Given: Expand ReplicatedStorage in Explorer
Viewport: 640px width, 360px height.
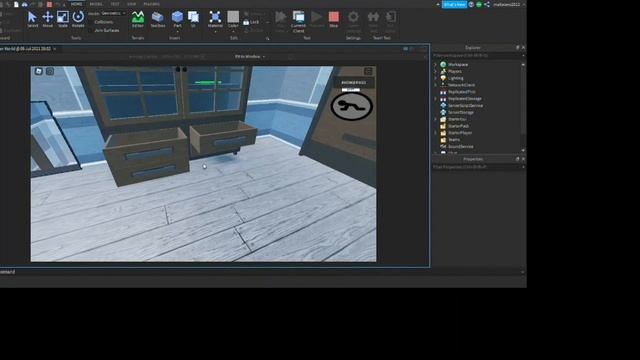Looking at the screenshot, I should pos(436,99).
